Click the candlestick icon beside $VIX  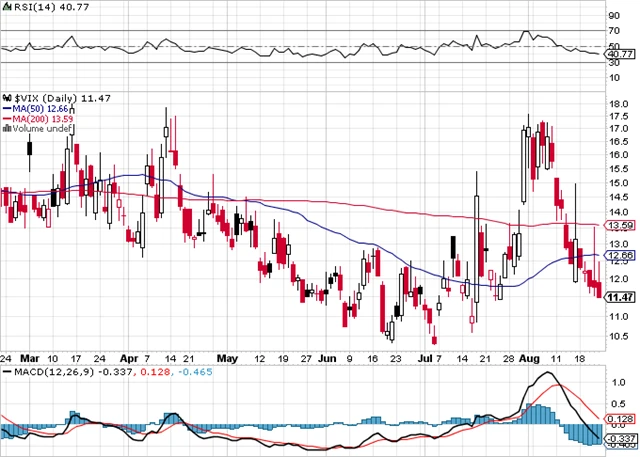pos(7,98)
